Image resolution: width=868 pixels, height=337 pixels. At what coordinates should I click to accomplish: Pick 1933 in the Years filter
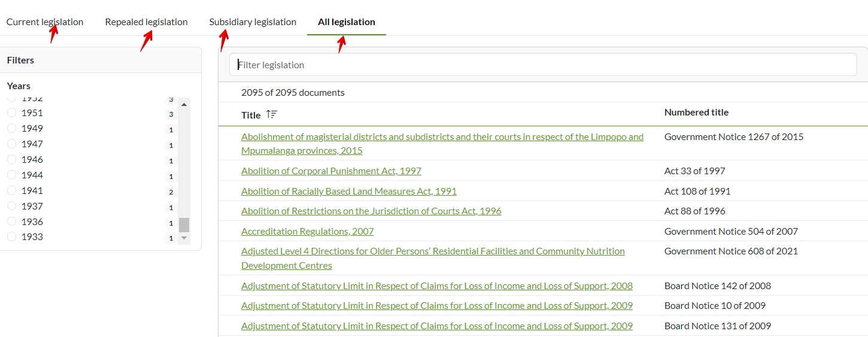pyautogui.click(x=12, y=236)
